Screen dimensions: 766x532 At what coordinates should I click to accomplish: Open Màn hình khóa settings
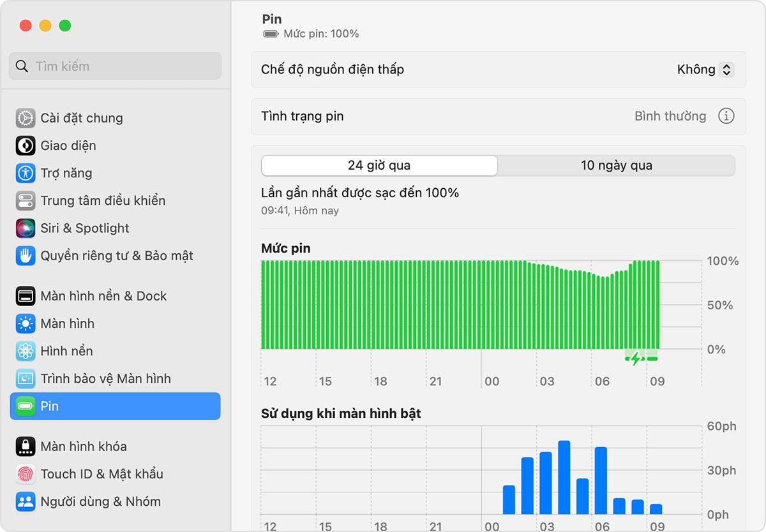(x=83, y=447)
